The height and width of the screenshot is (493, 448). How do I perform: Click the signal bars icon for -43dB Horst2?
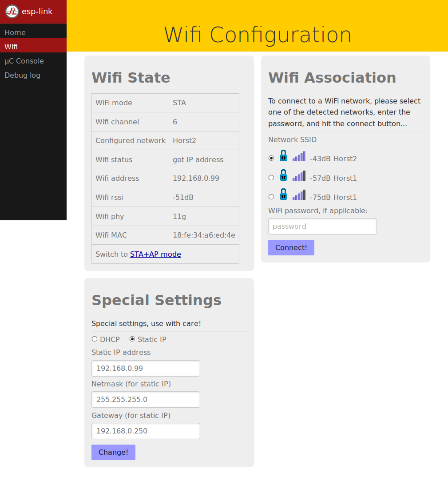299,156
